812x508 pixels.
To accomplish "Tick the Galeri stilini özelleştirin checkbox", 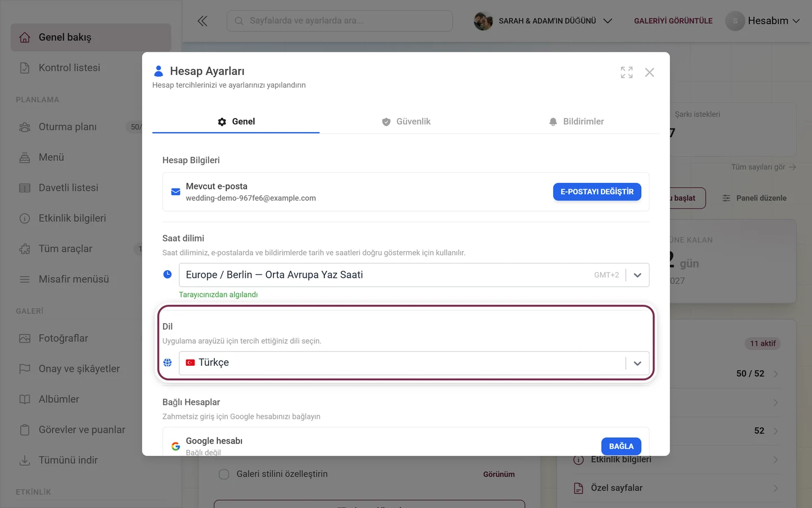I will 224,474.
